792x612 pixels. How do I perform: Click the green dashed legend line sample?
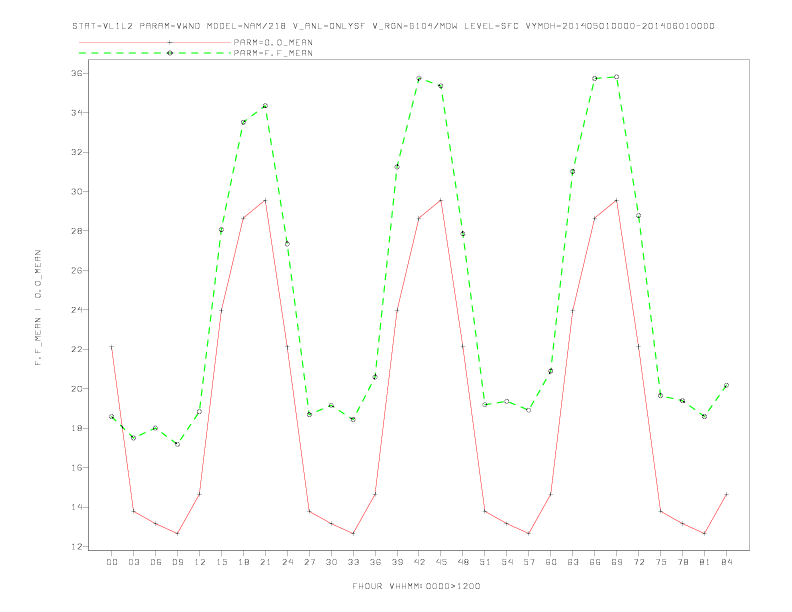pyautogui.click(x=155, y=53)
